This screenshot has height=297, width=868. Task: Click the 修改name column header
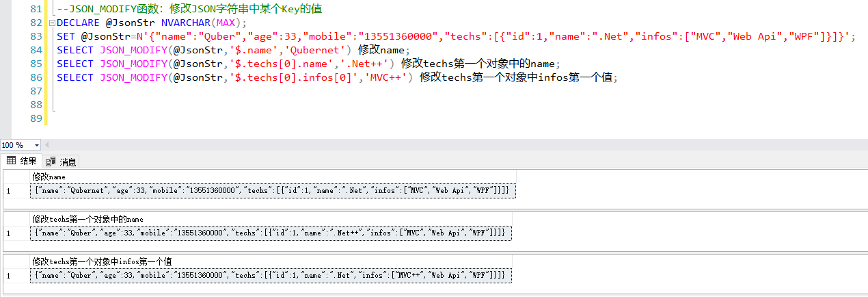click(x=274, y=177)
